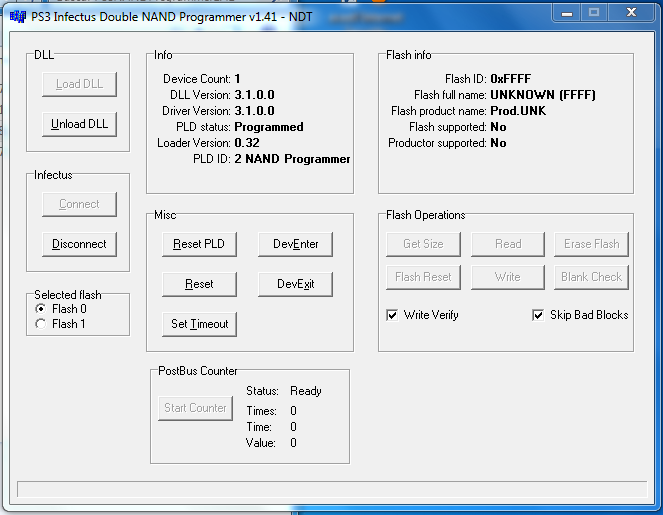This screenshot has width=663, height=515.
Task: Click the Unload DLL button
Action: (x=79, y=124)
